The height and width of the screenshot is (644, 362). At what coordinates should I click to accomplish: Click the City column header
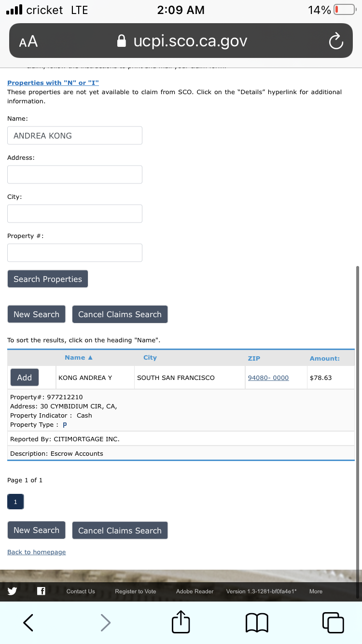[x=150, y=357]
